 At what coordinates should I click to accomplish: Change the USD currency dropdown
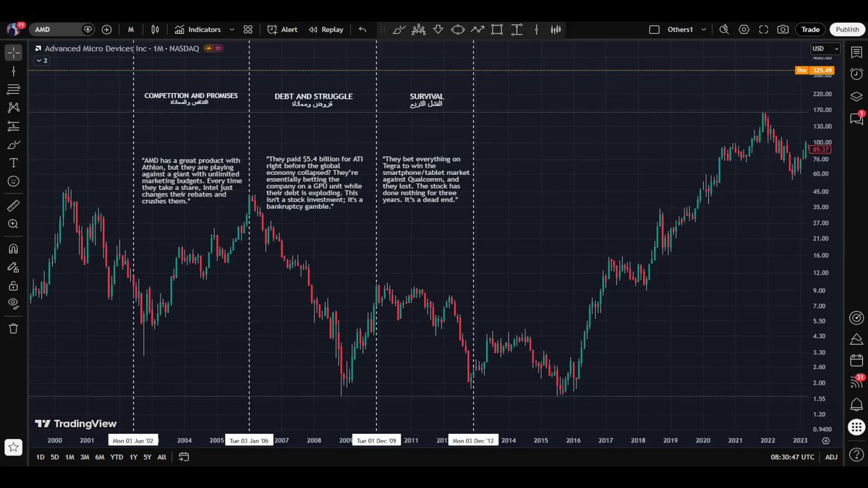click(x=825, y=49)
